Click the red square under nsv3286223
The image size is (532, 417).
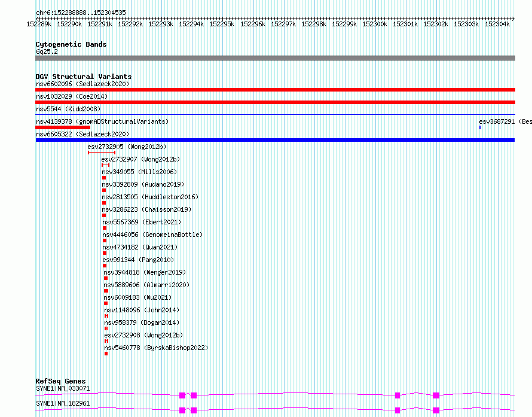[x=104, y=215]
